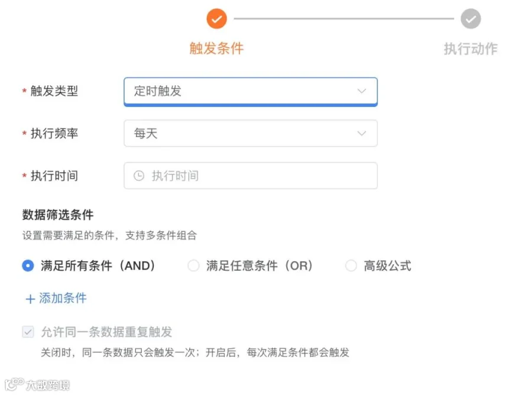Click the 数据筛选条件 section heading

58,215
